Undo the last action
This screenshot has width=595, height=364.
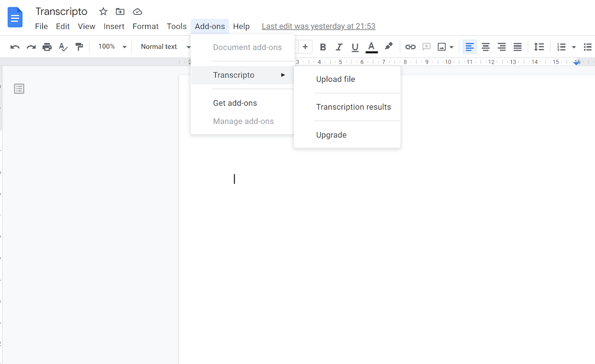pyautogui.click(x=15, y=47)
